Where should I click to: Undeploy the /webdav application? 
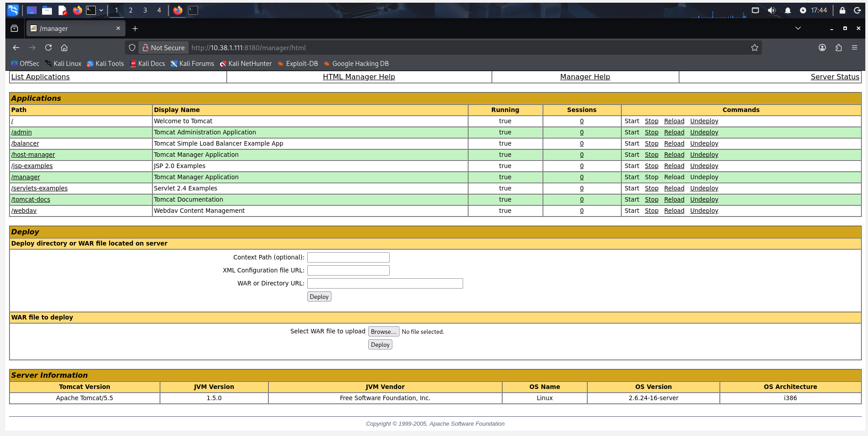[x=704, y=211]
